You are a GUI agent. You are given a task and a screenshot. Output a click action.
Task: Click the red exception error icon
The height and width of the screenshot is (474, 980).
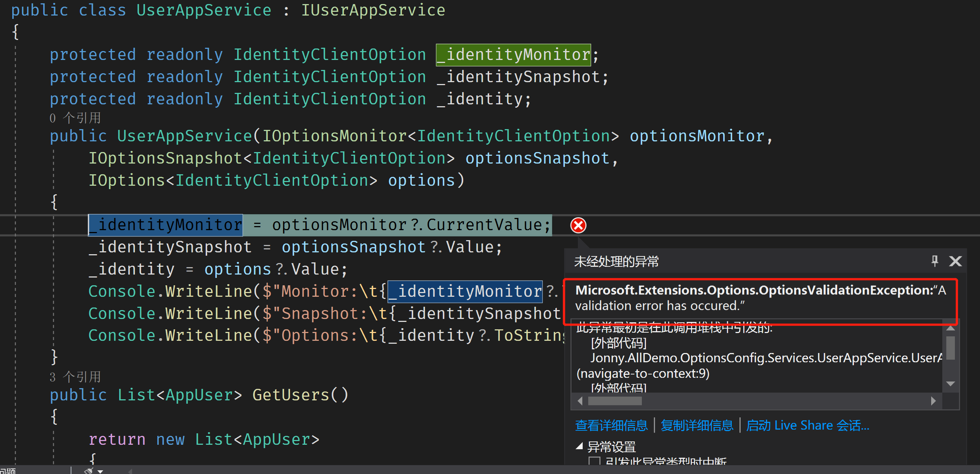[578, 225]
